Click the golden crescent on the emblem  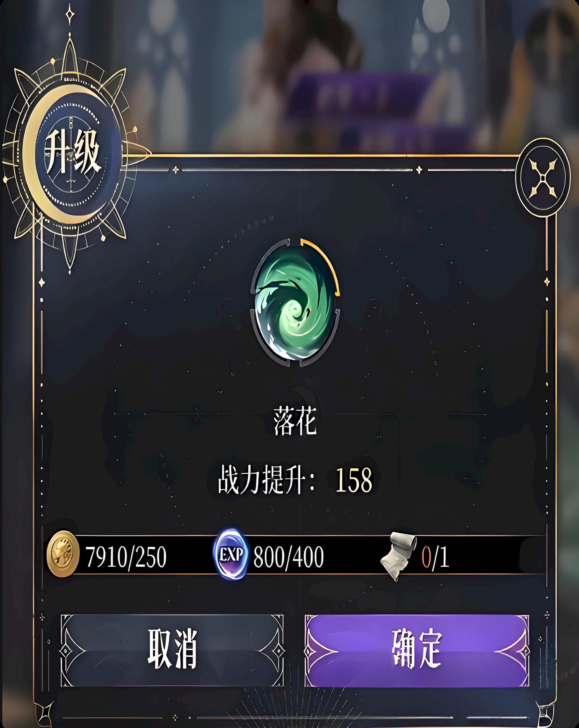pyautogui.click(x=37, y=159)
